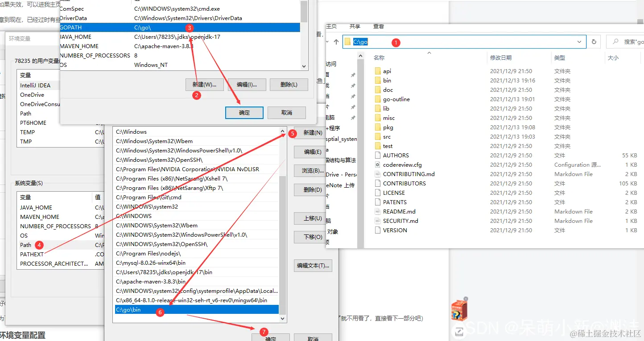Select the ComSpec variable row
Screen dimensions: 644x341
click(180, 9)
